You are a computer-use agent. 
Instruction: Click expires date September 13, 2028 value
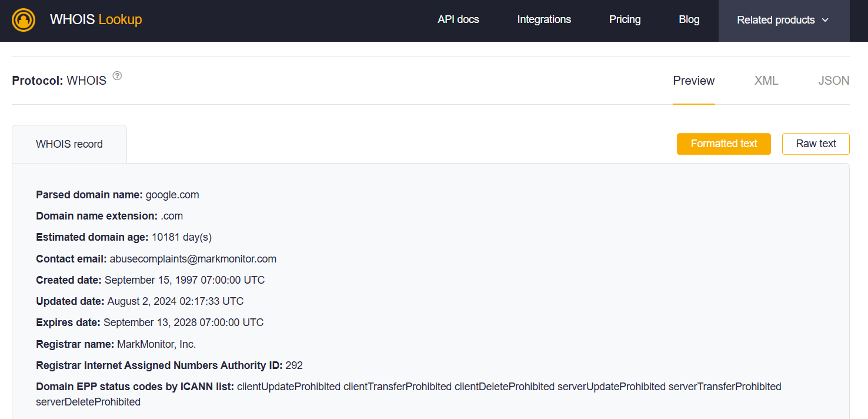coord(183,322)
